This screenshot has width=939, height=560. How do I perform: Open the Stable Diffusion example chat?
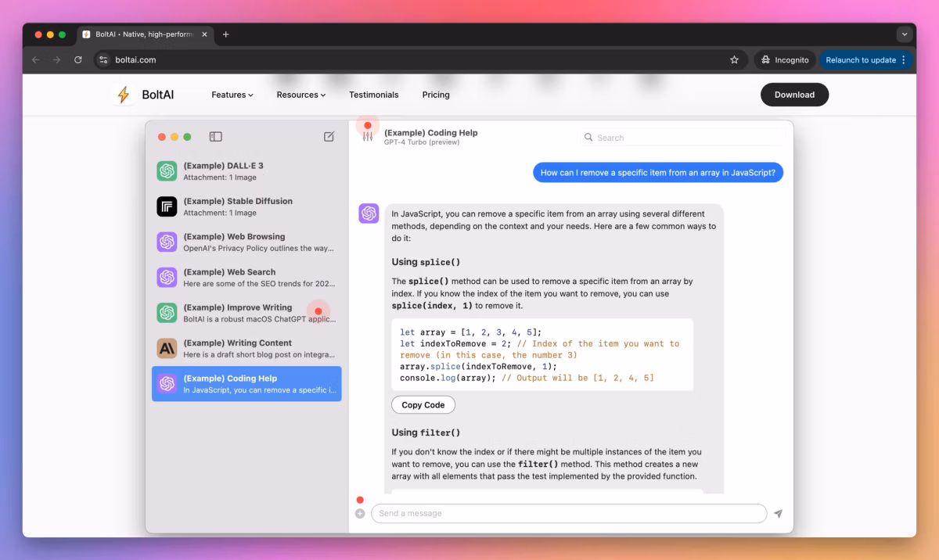pos(246,206)
